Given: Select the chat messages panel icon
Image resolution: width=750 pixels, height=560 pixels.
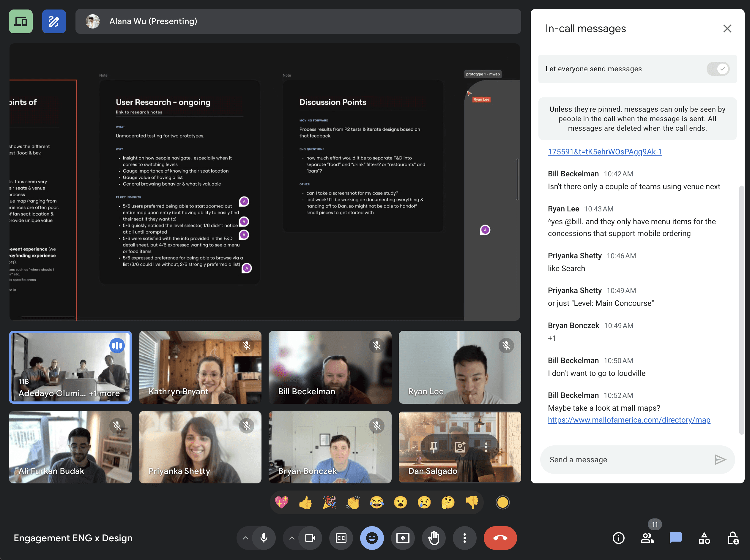Looking at the screenshot, I should coord(675,538).
